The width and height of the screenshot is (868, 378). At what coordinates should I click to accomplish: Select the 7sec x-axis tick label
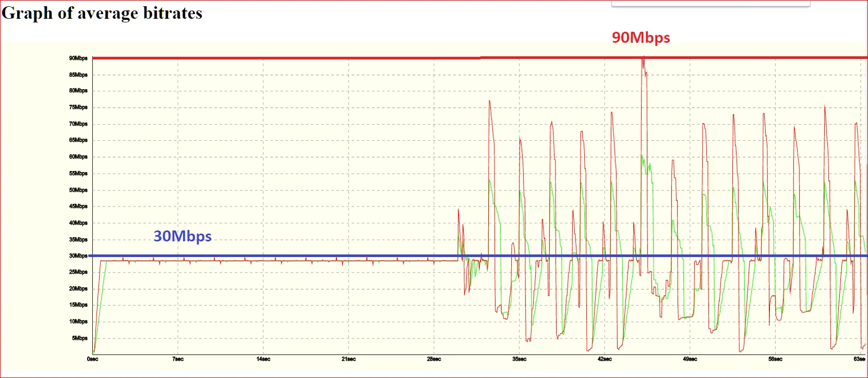[x=178, y=359]
